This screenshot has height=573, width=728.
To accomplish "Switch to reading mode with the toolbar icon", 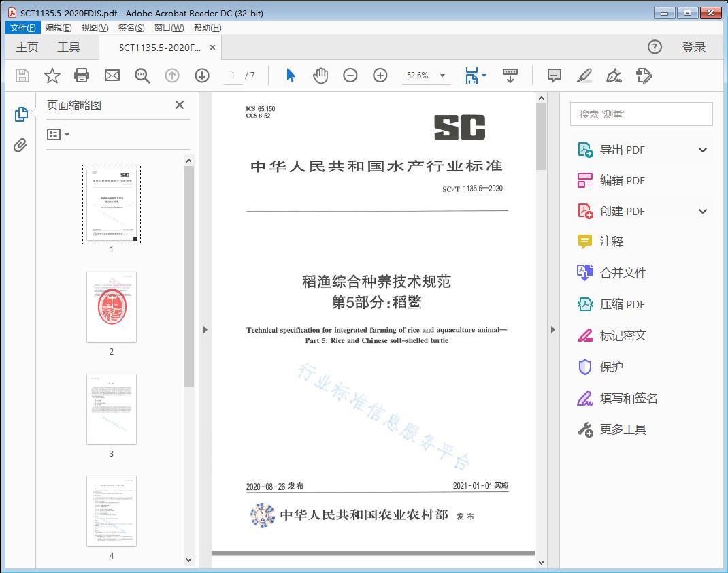I will click(510, 76).
